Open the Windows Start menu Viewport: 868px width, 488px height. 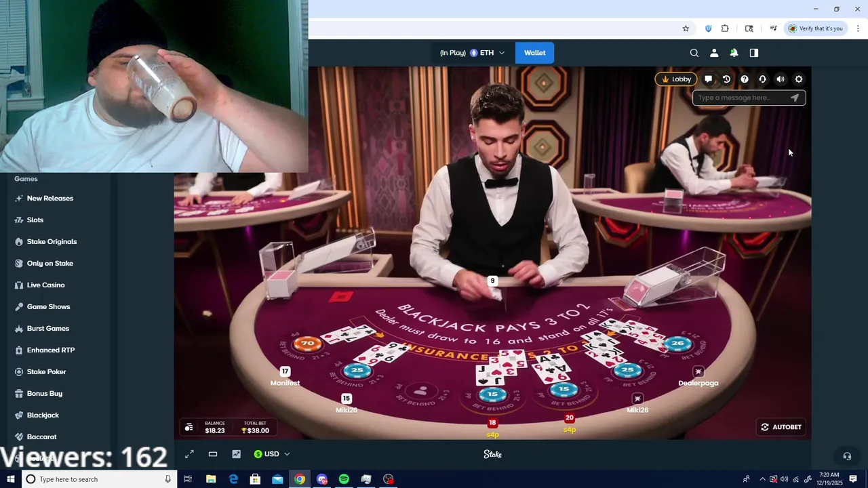pyautogui.click(x=10, y=479)
